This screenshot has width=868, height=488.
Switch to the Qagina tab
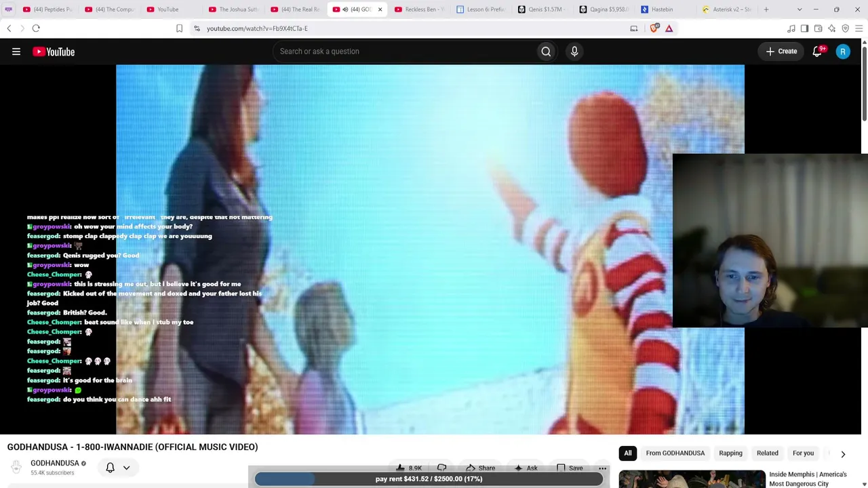coord(606,9)
